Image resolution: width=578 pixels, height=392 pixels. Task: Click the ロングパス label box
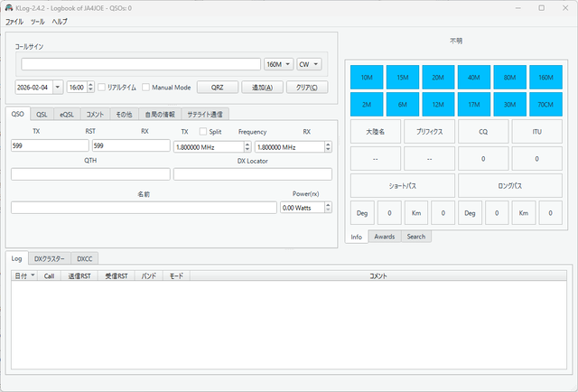pos(510,186)
